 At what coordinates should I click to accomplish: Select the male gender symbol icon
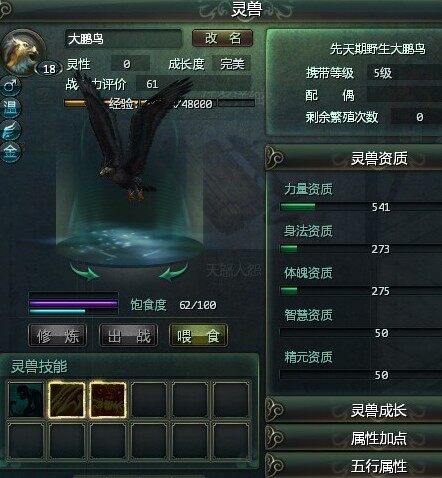(11, 86)
